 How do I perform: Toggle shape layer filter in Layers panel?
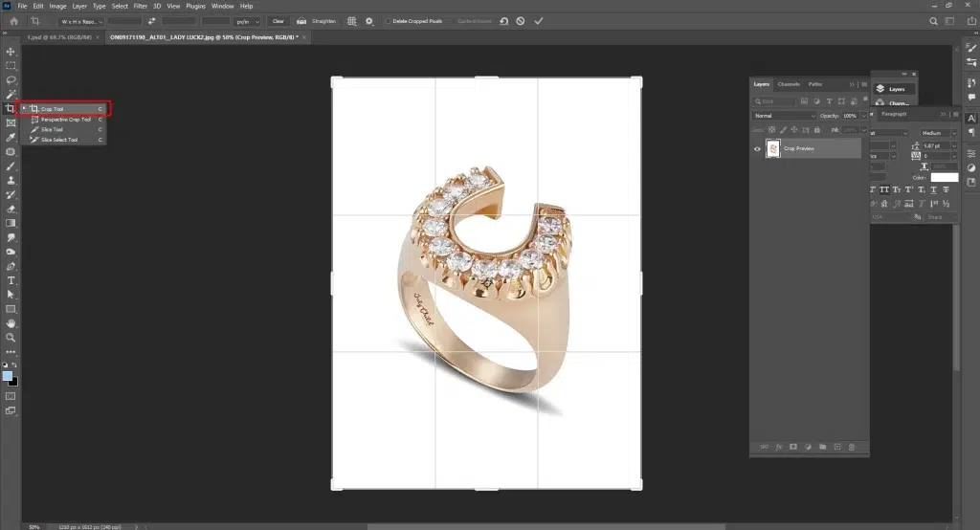[841, 101]
